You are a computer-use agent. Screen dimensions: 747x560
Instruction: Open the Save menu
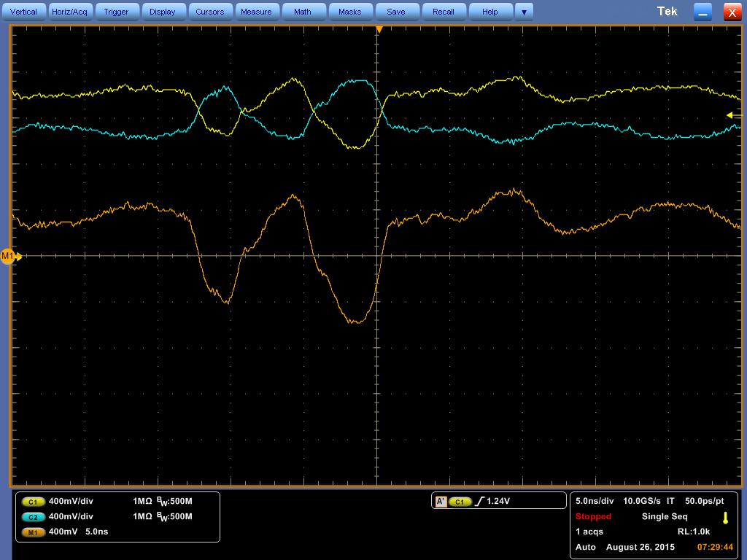pyautogui.click(x=396, y=12)
